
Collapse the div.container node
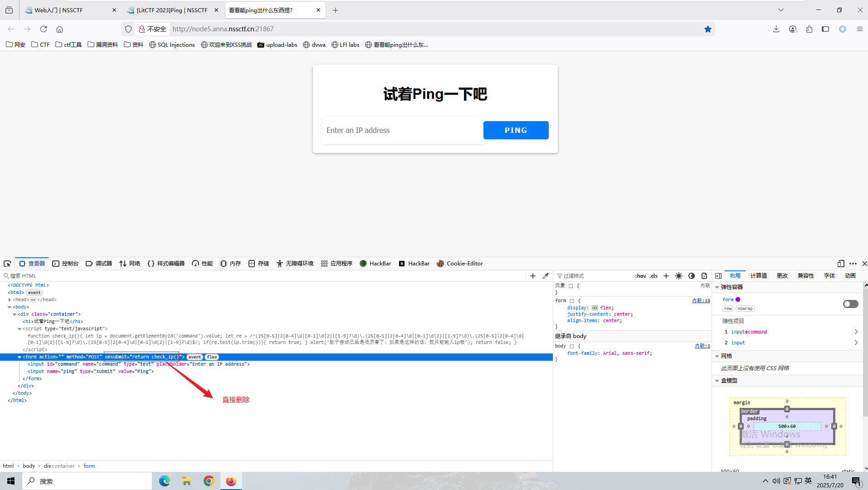coord(14,314)
